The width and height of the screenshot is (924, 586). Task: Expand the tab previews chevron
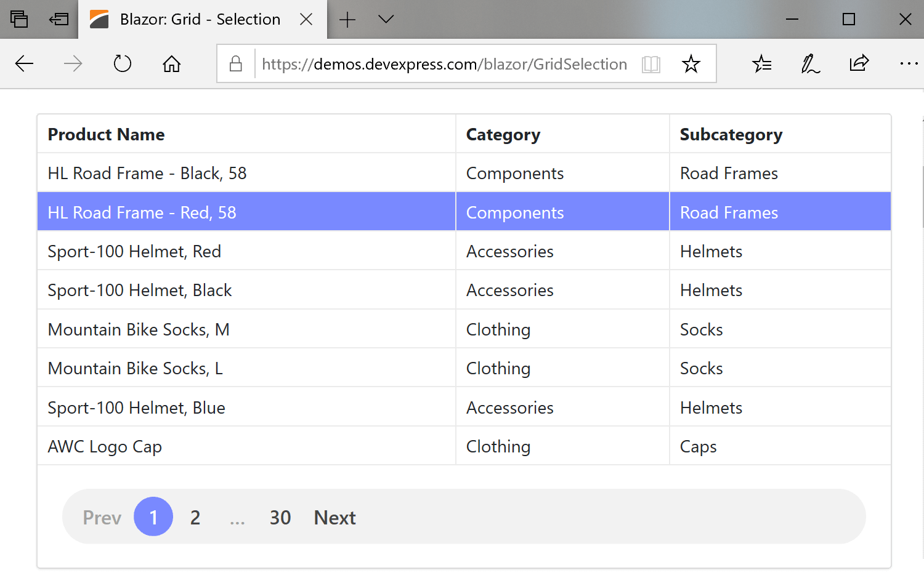[x=386, y=19]
